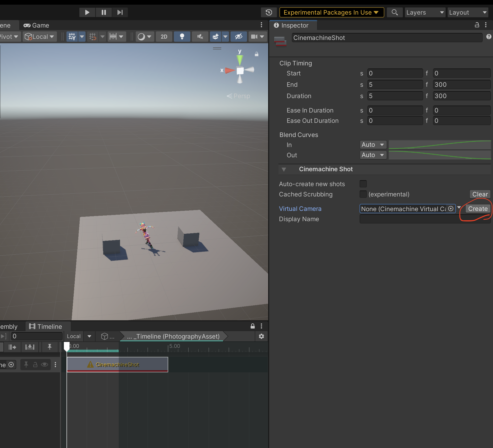Click the Ease Out Duration frames field
This screenshot has height=448, width=493.
[462, 121]
